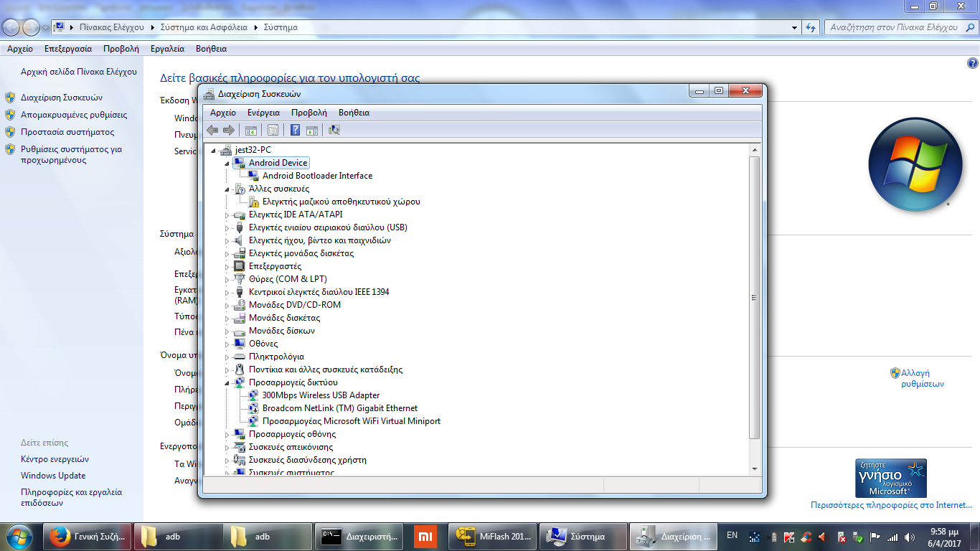This screenshot has width=980, height=551.
Task: Open the Xiaomi Mi app in taskbar
Action: click(x=425, y=537)
